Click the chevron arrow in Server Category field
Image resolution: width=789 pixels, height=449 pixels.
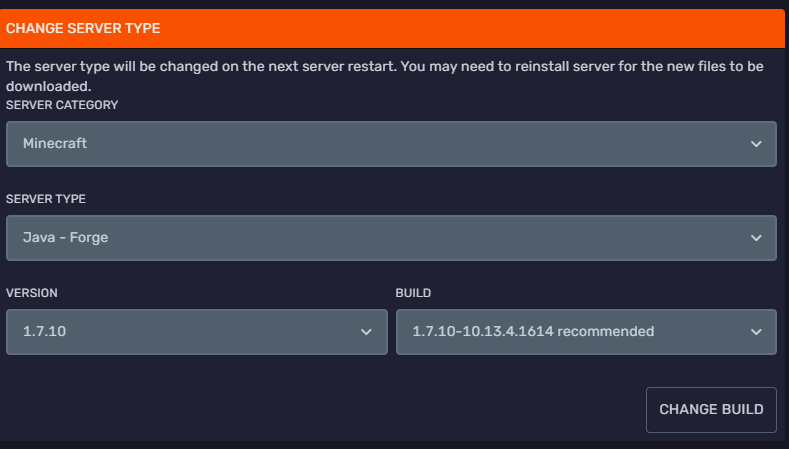756,144
